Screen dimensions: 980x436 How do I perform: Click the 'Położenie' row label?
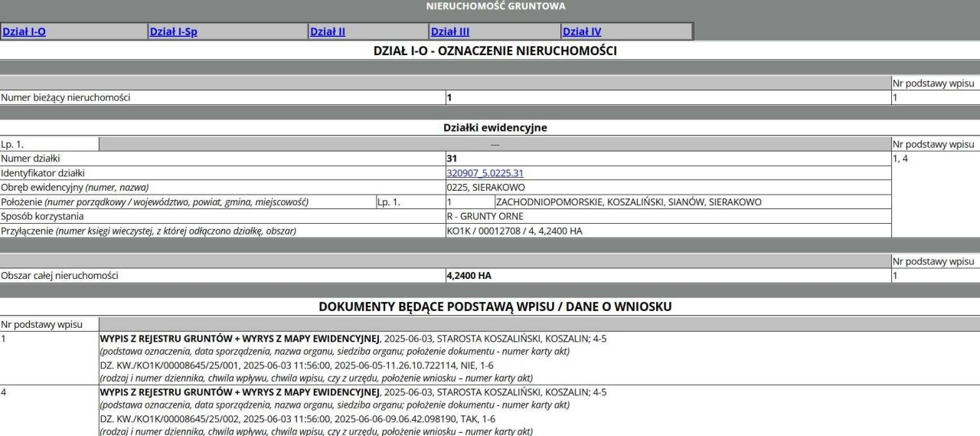155,202
